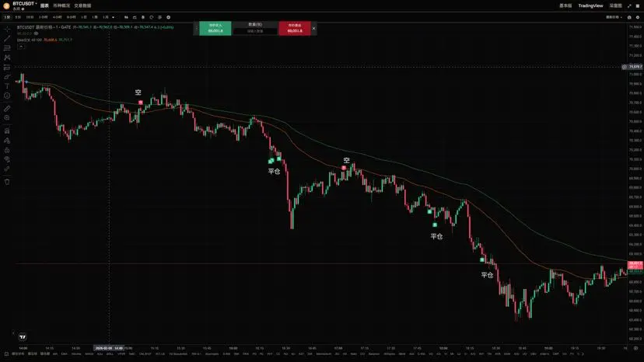
Task: Click plus icon beside crosshair price label
Action: click(624, 67)
